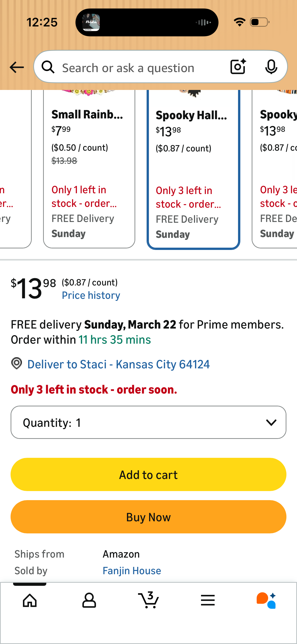Open the account profile tab
This screenshot has width=297, height=644.
pos(89,600)
